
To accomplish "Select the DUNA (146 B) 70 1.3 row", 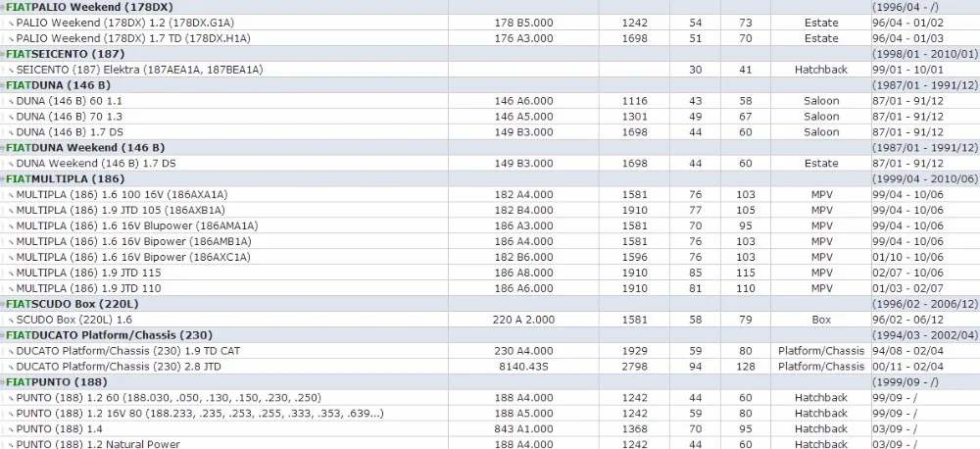I will (x=490, y=117).
